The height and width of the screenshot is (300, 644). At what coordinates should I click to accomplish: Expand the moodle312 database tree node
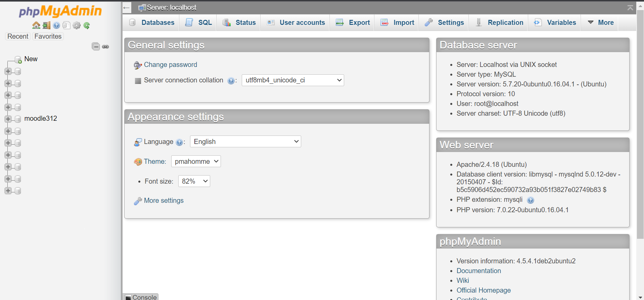point(8,119)
